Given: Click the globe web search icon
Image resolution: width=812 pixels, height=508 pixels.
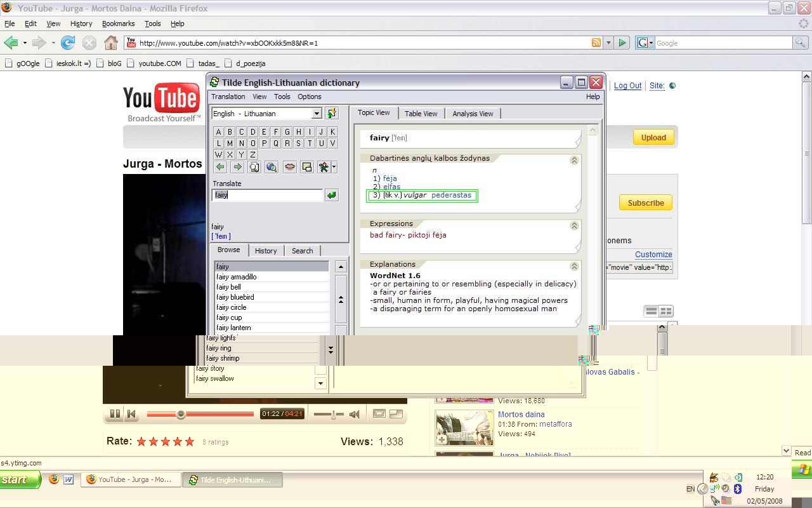Looking at the screenshot, I should (x=272, y=167).
